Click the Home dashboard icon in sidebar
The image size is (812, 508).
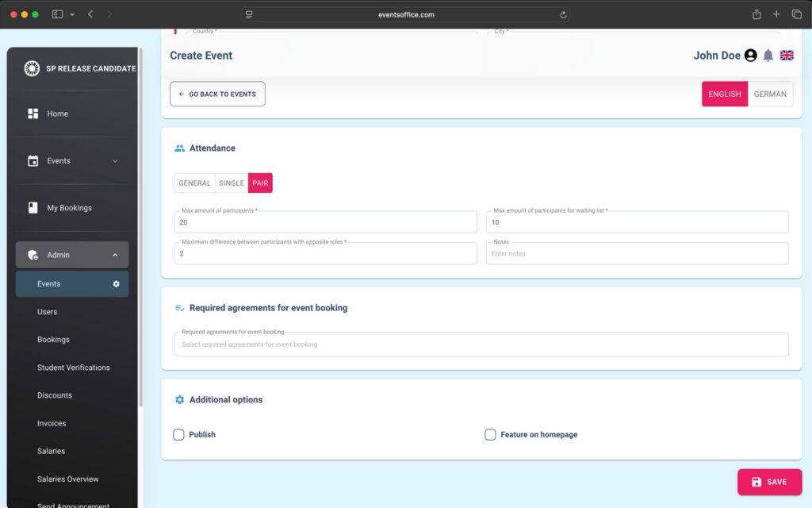pyautogui.click(x=33, y=114)
